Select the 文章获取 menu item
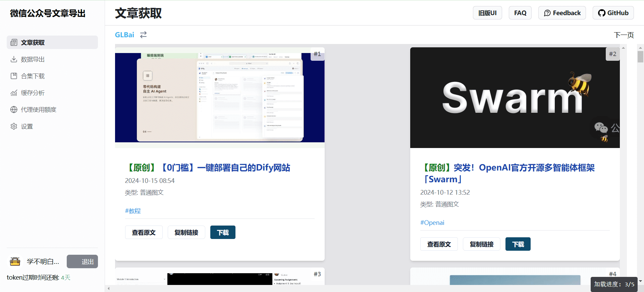The image size is (644, 292). [52, 43]
